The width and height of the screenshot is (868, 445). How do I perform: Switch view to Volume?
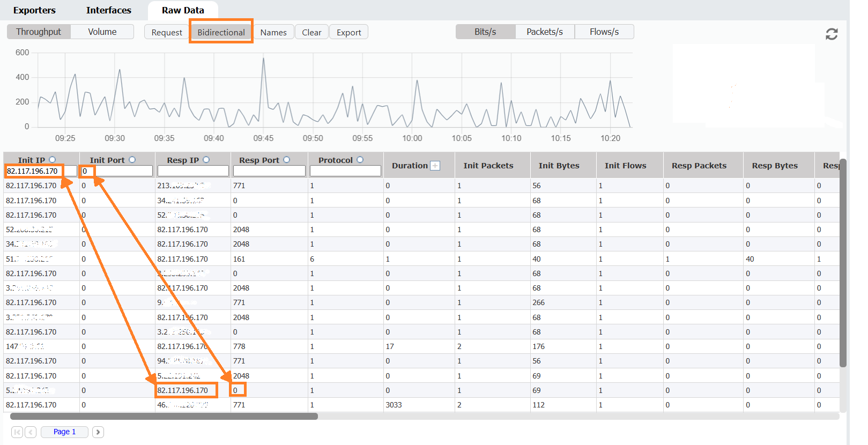[102, 32]
